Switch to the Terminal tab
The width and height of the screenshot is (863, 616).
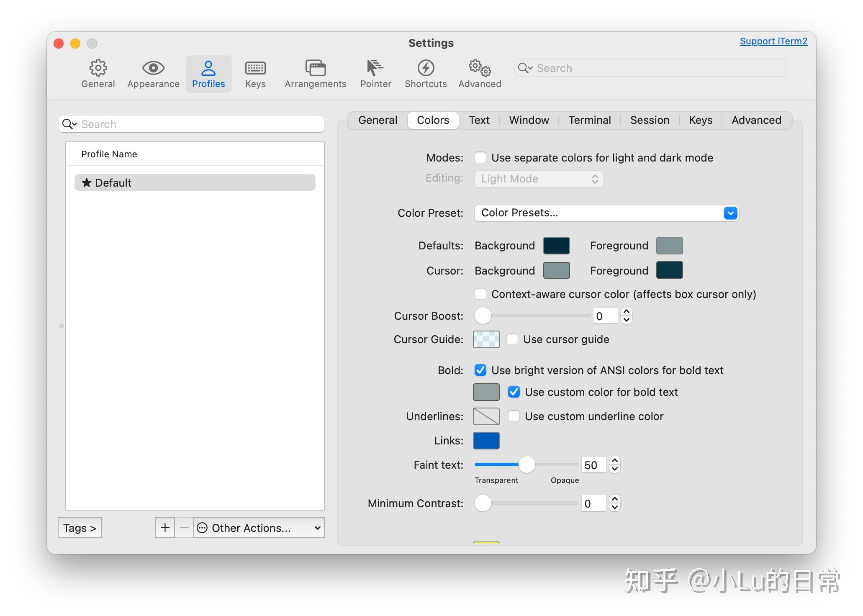point(589,121)
